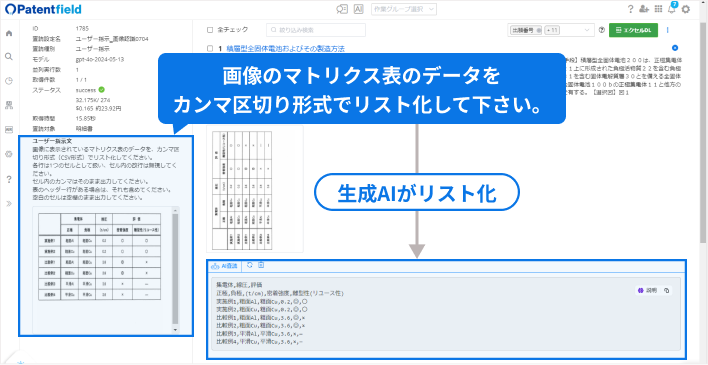Click the ID value 1785
Viewport: 708px width, 365px height.
point(81,28)
